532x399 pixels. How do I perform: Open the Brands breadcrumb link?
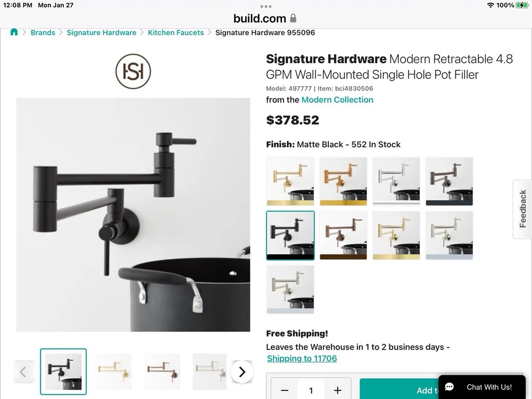(x=43, y=32)
